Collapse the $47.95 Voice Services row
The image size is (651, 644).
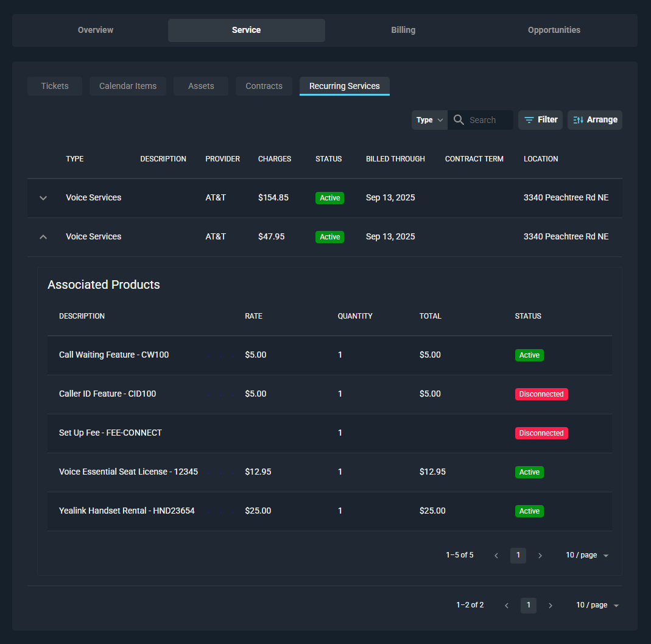pyautogui.click(x=43, y=237)
